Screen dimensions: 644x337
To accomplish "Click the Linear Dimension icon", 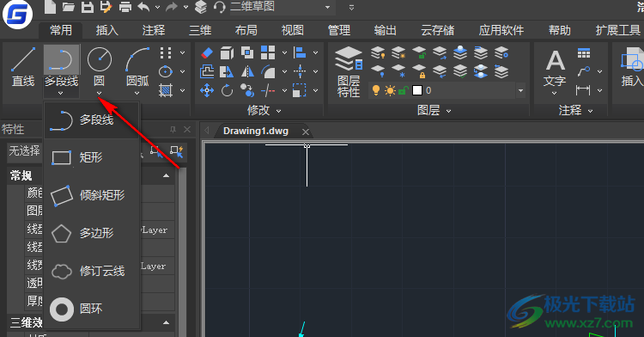I will [x=583, y=90].
